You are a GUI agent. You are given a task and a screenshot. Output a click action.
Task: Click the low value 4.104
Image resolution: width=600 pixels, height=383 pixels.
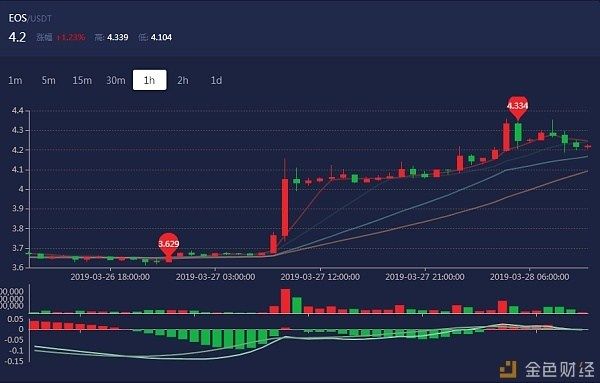(x=161, y=37)
